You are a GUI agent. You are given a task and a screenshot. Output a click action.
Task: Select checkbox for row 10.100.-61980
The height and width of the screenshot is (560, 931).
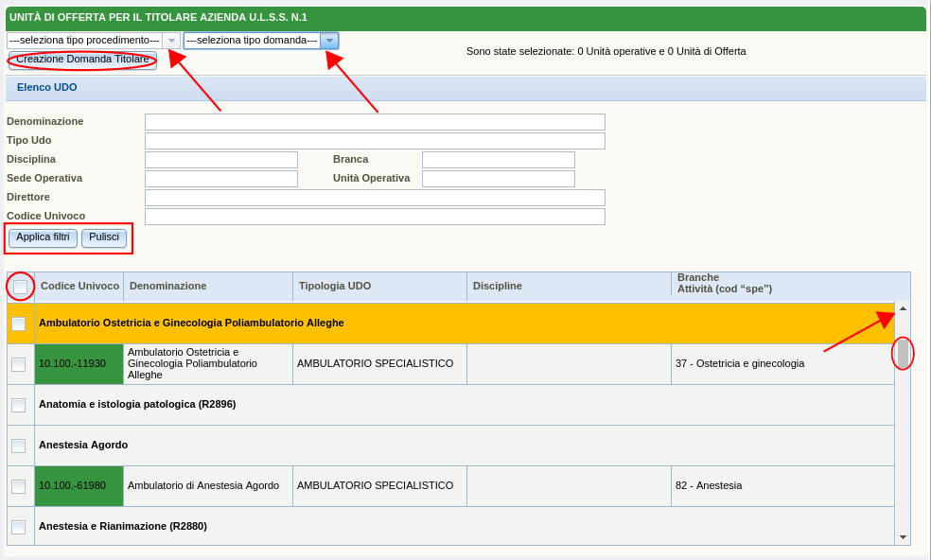(19, 486)
